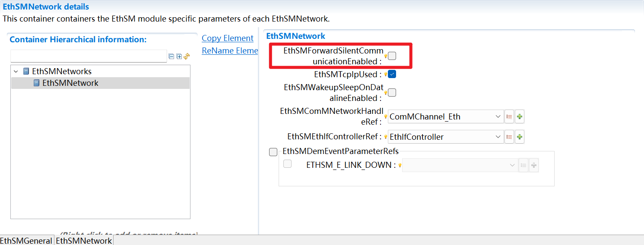This screenshot has height=245, width=644.
Task: Click green plus next to EthSMComMNetworkHandleRef
Action: click(x=520, y=116)
